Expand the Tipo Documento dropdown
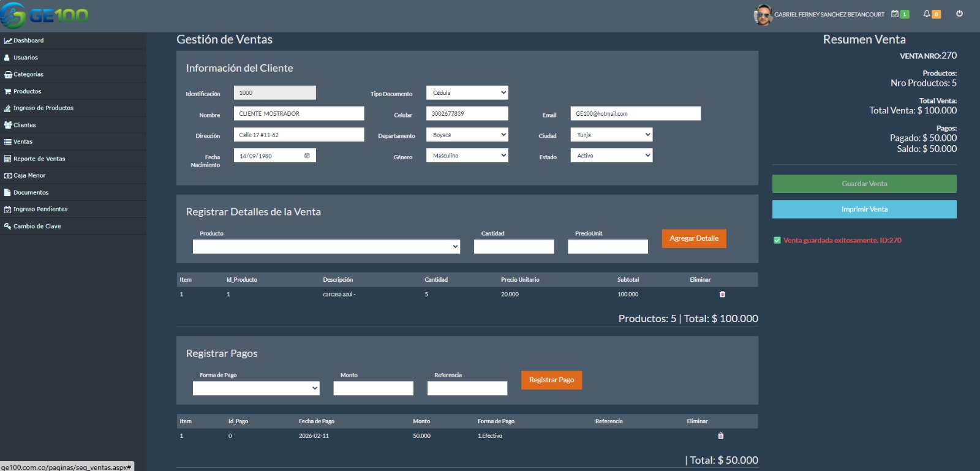The image size is (980, 471). 467,92
